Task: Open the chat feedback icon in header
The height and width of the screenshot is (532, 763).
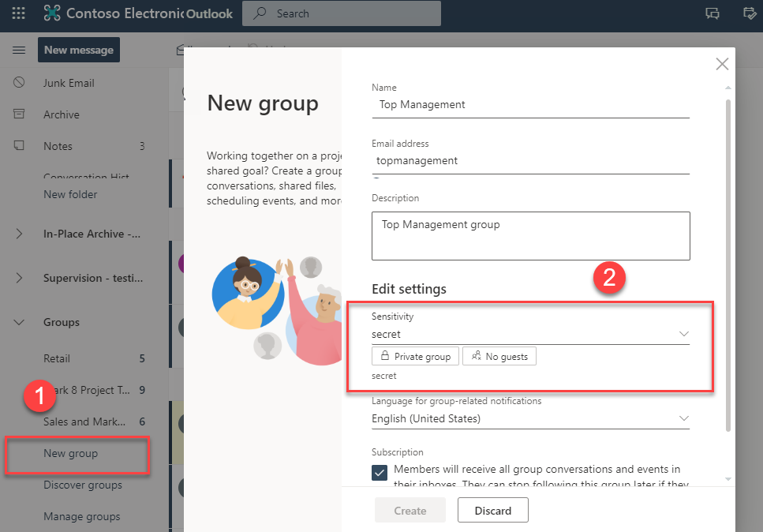Action: [713, 13]
